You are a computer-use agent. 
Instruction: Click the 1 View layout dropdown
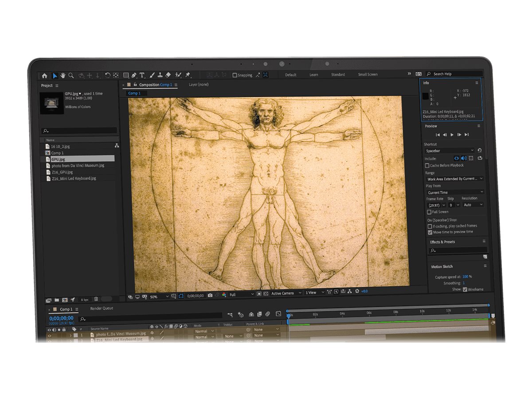[314, 293]
